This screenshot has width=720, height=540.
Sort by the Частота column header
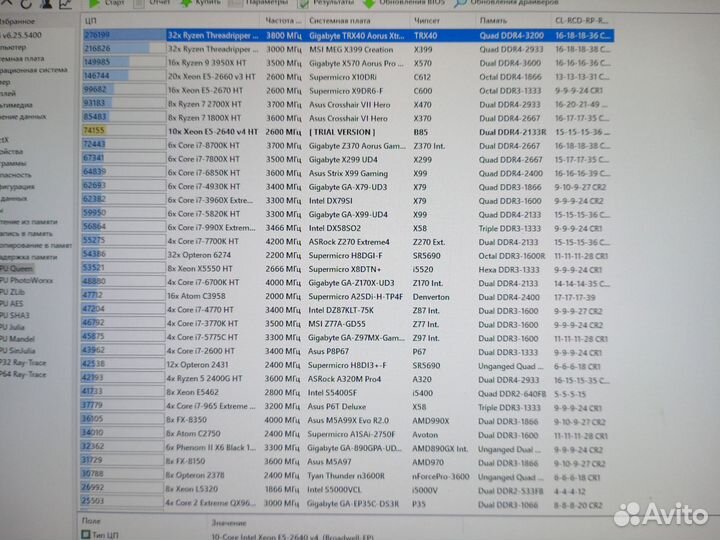click(283, 21)
